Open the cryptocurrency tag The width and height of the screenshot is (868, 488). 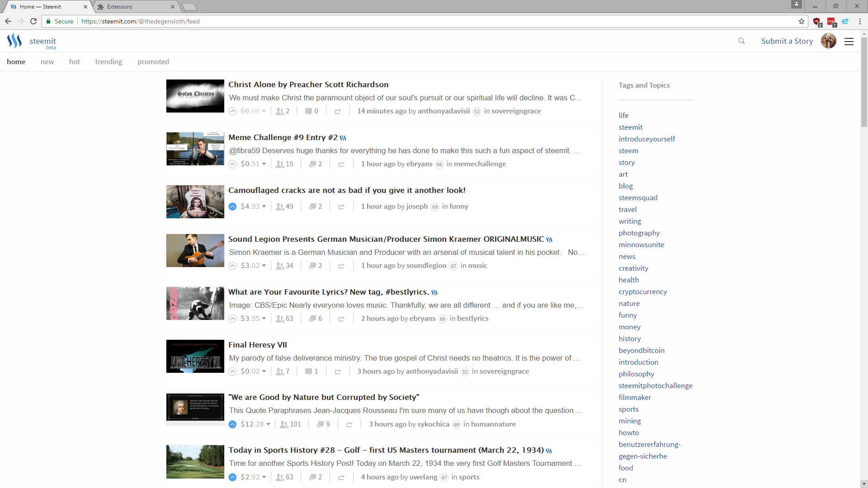coord(643,292)
